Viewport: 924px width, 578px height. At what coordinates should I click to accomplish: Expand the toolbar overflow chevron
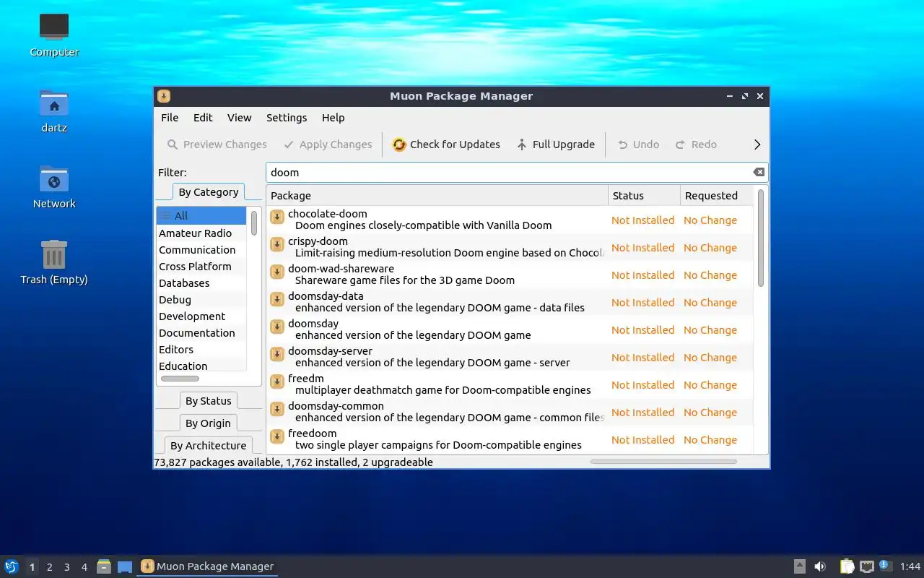pyautogui.click(x=757, y=144)
